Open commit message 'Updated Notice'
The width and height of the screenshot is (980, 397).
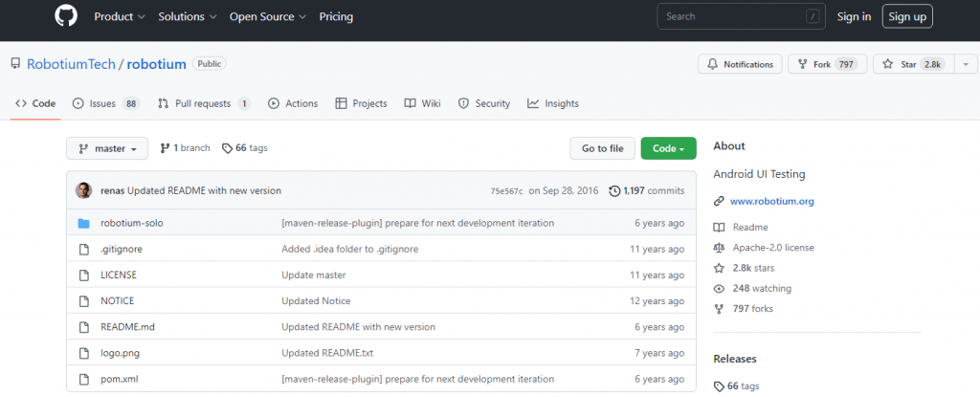[x=316, y=300]
